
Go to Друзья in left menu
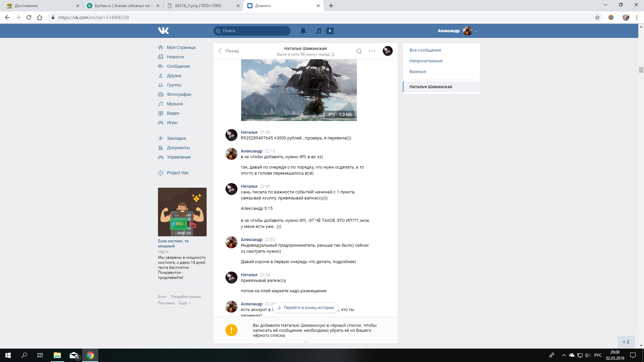coord(174,76)
